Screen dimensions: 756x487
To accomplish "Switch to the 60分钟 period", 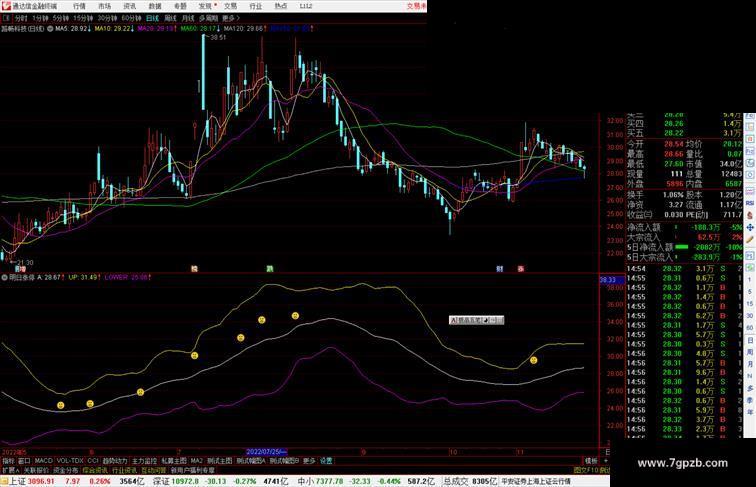I will click(131, 18).
